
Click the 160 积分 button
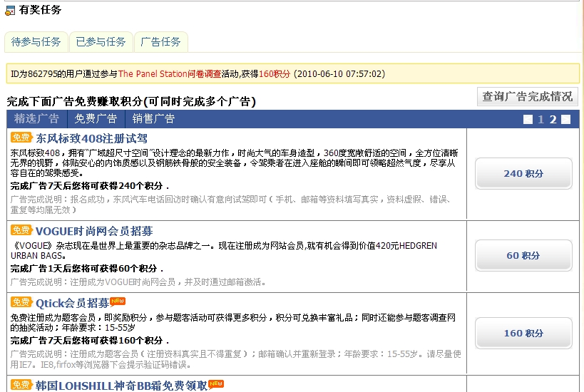coord(523,333)
